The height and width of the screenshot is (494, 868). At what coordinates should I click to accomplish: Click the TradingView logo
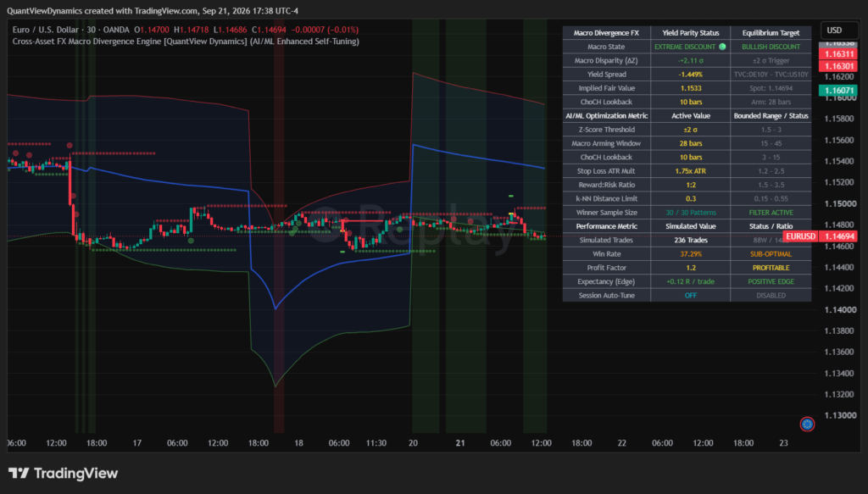pyautogui.click(x=63, y=474)
